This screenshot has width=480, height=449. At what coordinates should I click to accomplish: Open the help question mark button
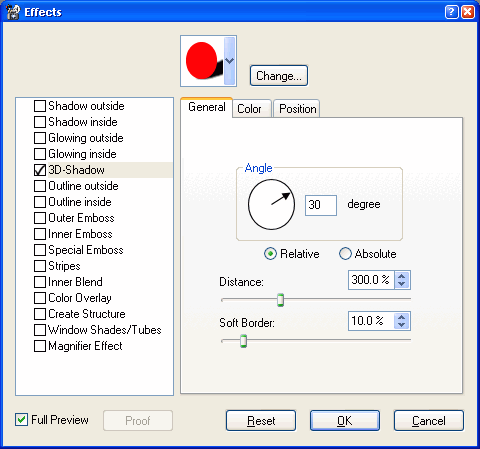click(451, 12)
